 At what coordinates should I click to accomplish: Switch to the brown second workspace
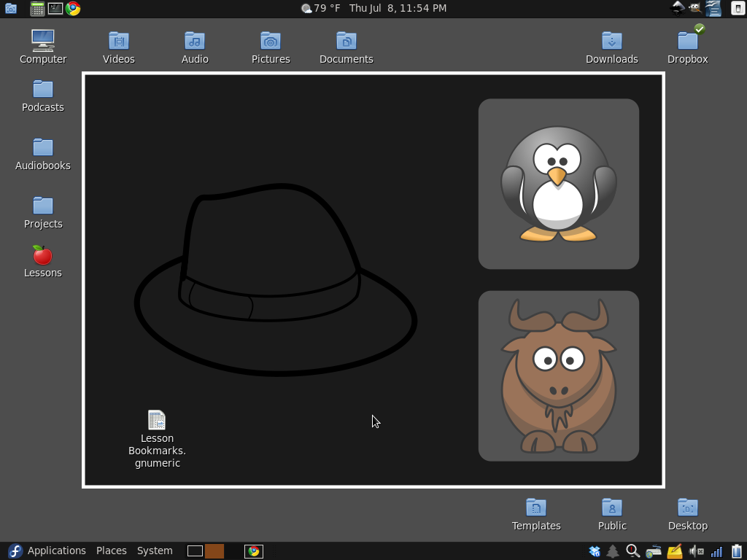(x=214, y=551)
